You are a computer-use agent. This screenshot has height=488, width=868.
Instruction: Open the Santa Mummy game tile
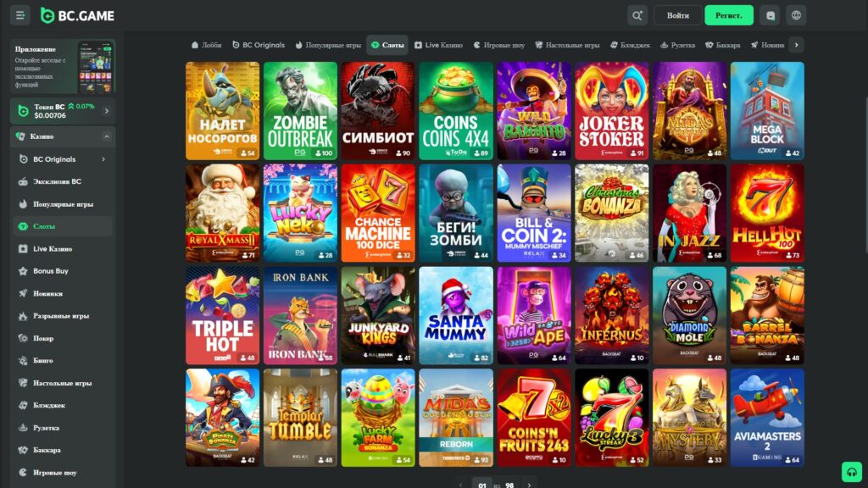click(455, 315)
